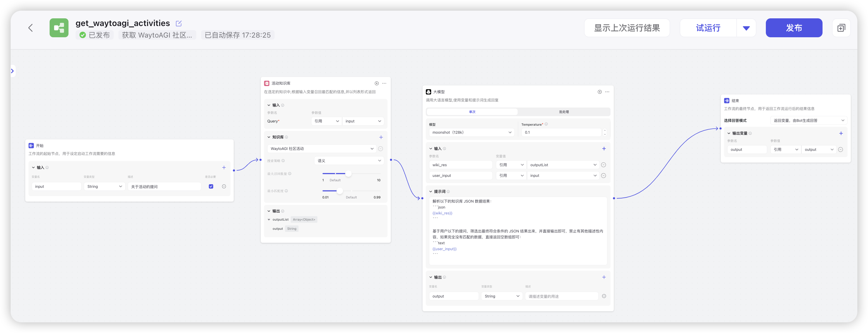Add an output variable in the 结束 node
The image size is (868, 333).
841,133
